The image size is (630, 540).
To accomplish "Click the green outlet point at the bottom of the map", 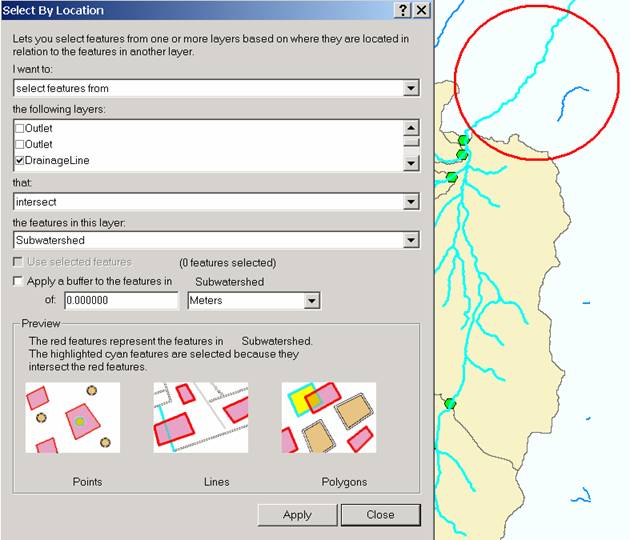I will click(x=450, y=404).
